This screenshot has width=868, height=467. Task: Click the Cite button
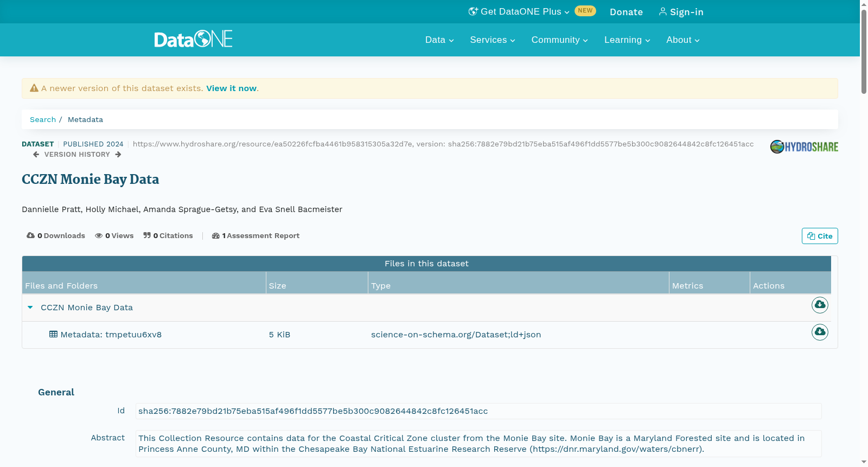(x=820, y=236)
